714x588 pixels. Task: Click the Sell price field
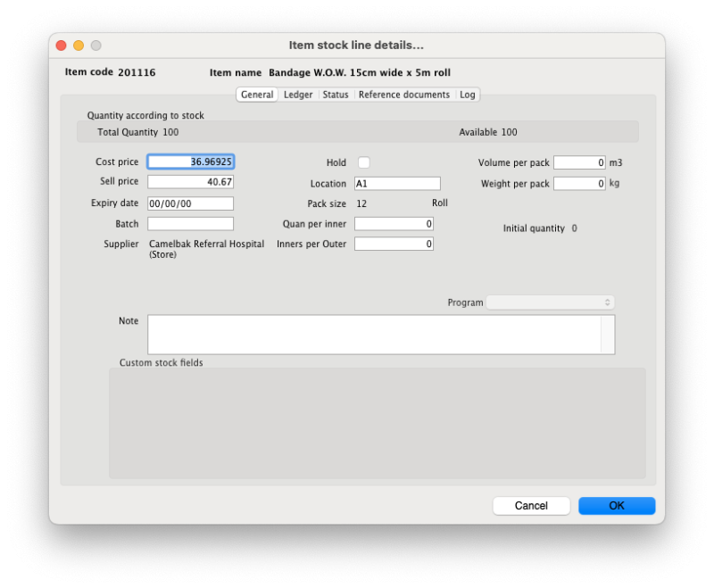[x=190, y=182]
